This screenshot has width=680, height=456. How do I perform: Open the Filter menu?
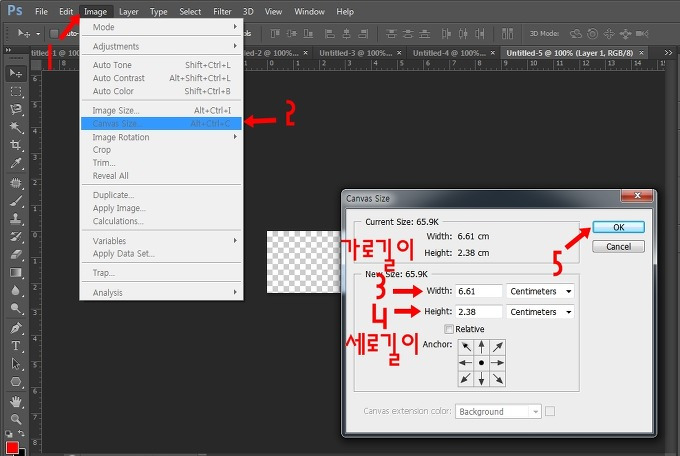pos(222,12)
